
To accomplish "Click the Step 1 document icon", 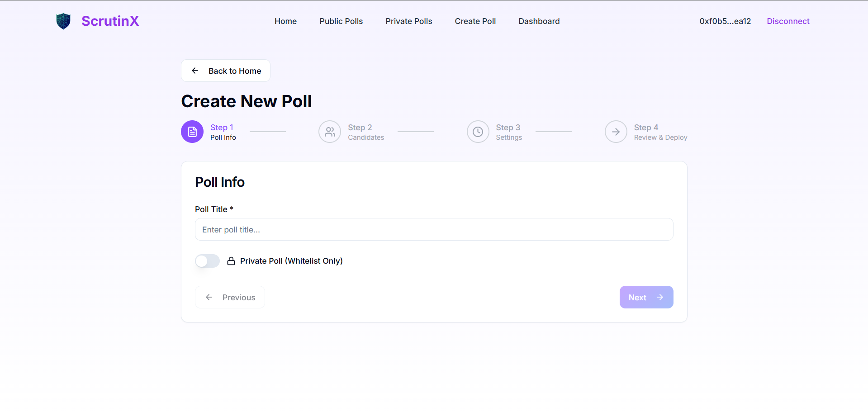I will pos(192,132).
